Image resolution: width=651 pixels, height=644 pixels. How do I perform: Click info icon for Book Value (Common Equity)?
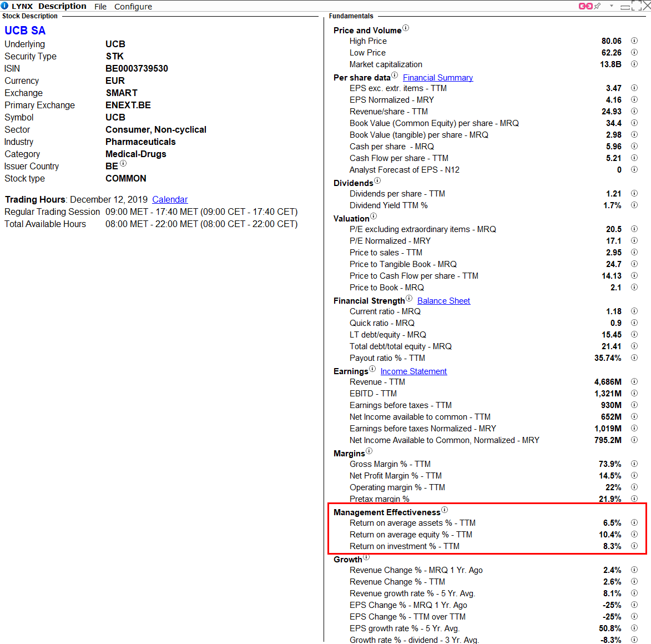(x=634, y=123)
